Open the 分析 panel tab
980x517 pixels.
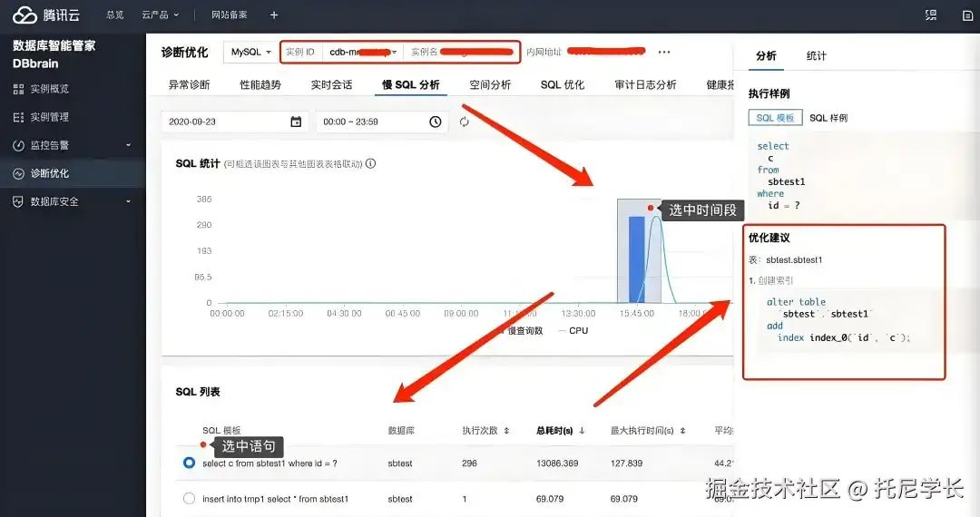coord(766,55)
